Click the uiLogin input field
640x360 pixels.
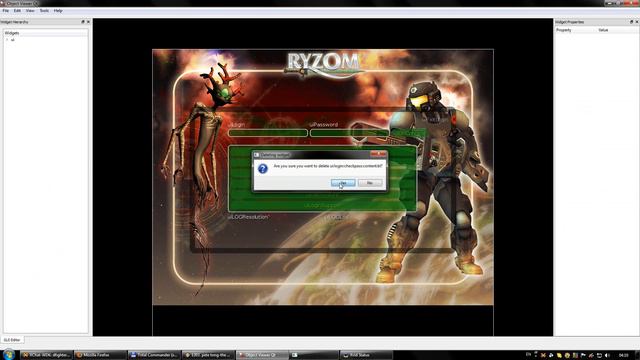click(268, 133)
